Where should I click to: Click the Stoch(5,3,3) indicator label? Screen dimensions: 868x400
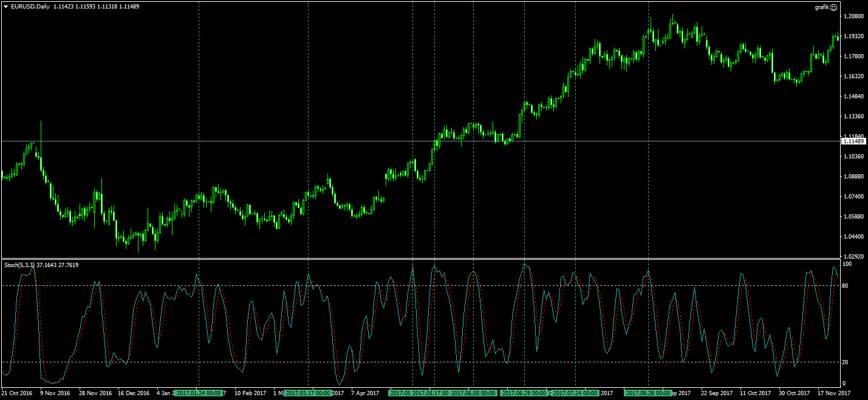click(19, 265)
